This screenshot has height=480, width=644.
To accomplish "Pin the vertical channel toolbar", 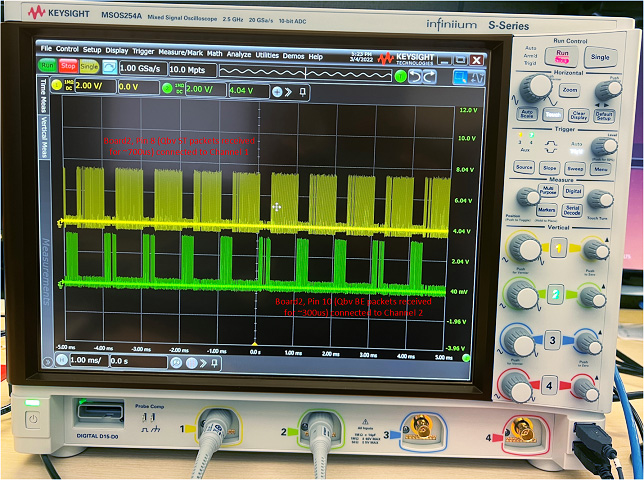I will pos(303,92).
